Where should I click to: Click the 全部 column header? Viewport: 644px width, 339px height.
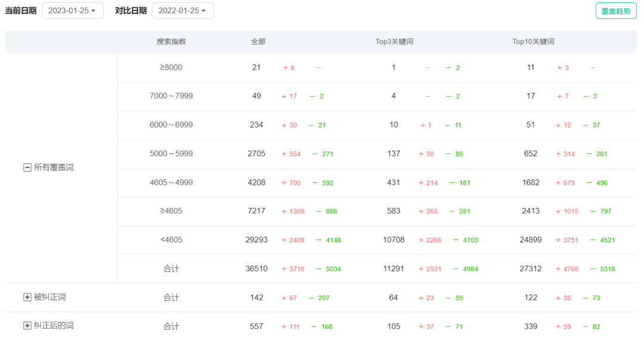tap(258, 42)
